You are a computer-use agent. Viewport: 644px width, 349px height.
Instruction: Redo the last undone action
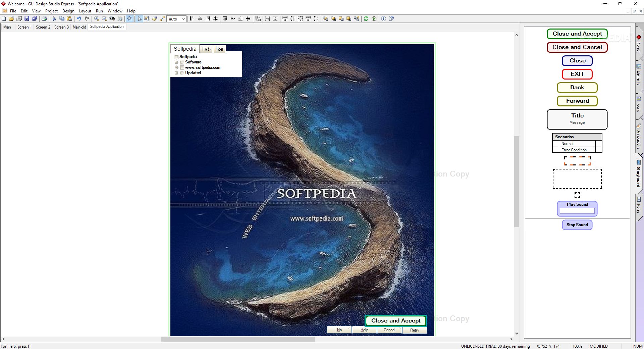pyautogui.click(x=87, y=19)
